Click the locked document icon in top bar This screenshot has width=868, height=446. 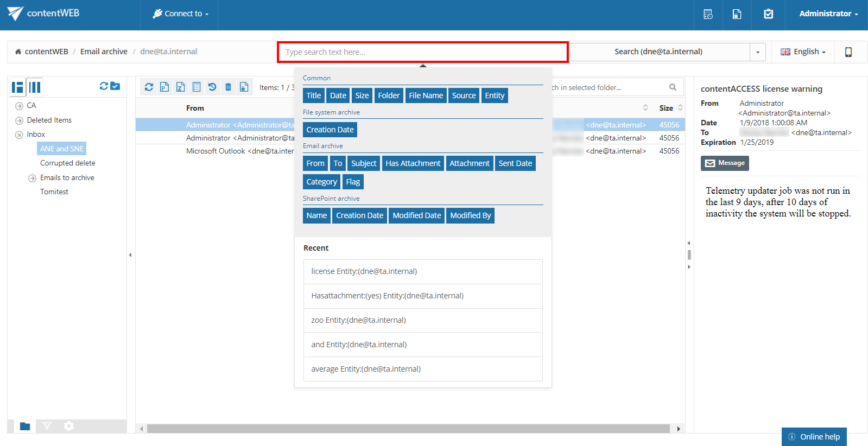737,14
